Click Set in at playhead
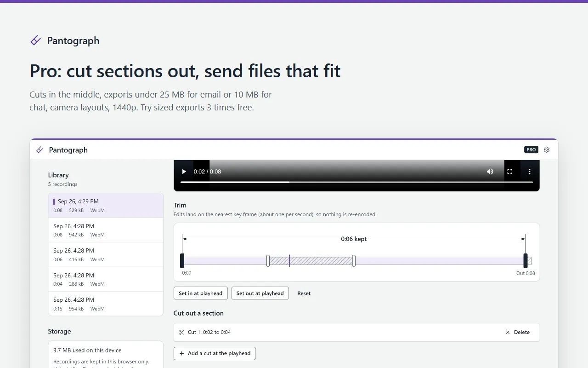Viewport: 588px width, 368px height. 200,293
